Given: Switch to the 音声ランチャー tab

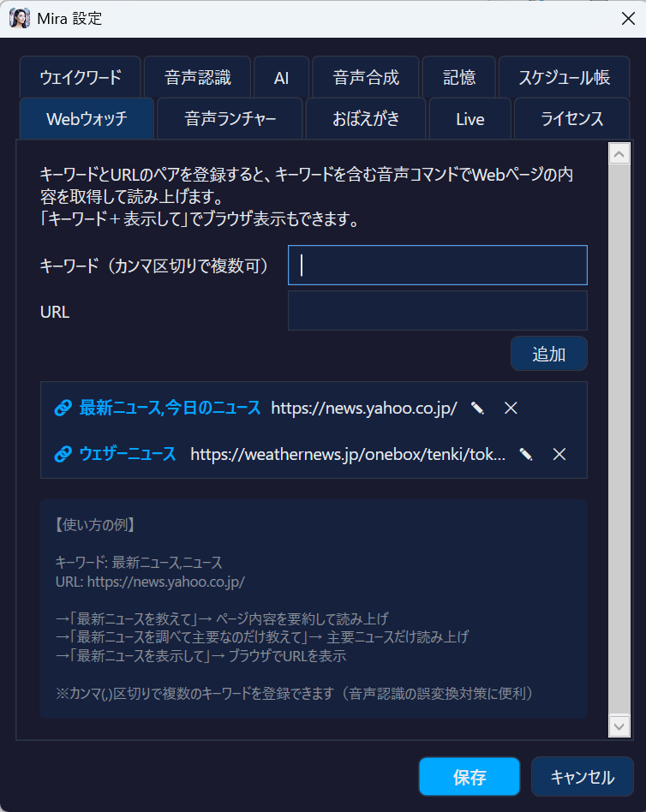Looking at the screenshot, I should click(230, 118).
